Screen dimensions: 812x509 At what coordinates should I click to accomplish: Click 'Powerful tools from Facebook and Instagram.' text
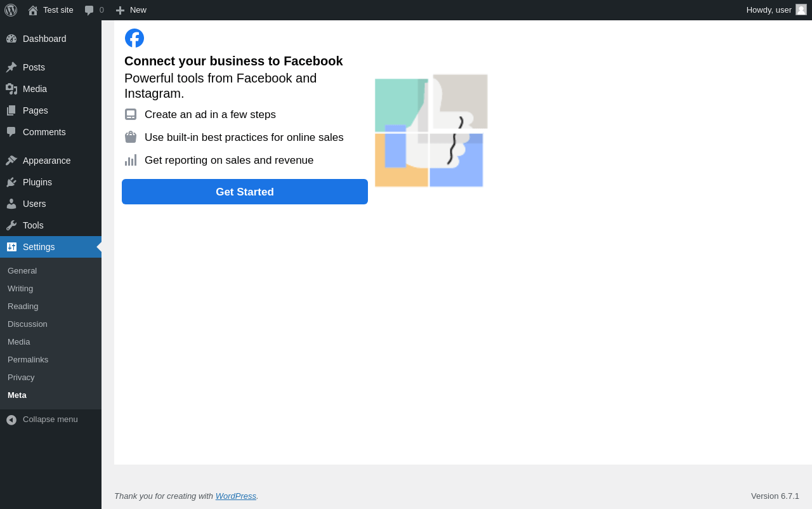[221, 86]
